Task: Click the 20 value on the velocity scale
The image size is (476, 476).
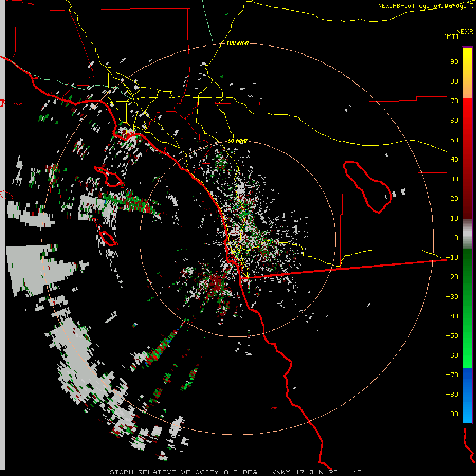Action: 454,199
